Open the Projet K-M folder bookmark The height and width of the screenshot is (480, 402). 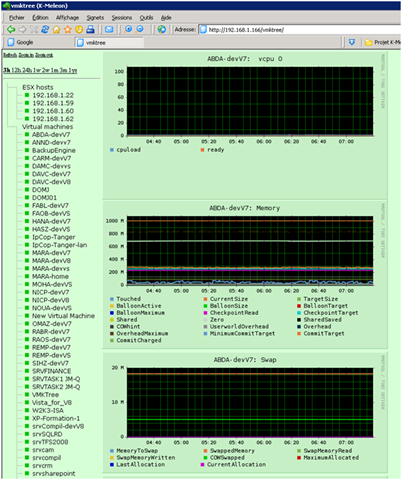point(382,42)
